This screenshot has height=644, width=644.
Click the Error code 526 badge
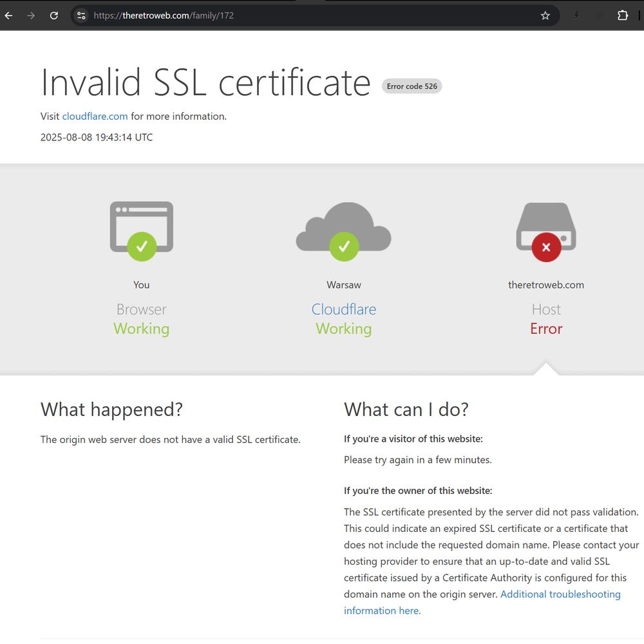pos(412,86)
